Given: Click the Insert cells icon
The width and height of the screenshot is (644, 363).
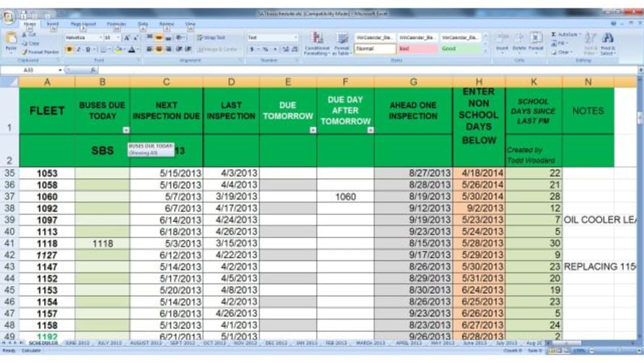Looking at the screenshot, I should click(x=502, y=39).
